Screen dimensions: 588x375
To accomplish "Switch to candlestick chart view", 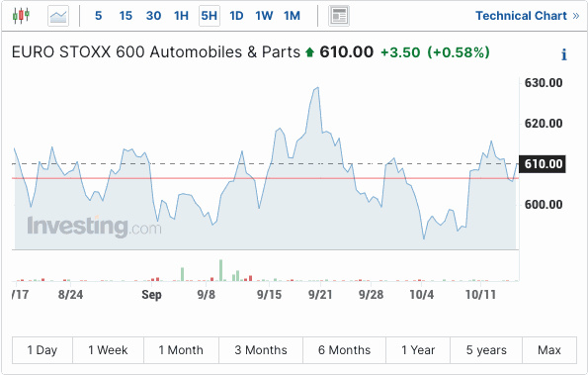I will 21,16.
